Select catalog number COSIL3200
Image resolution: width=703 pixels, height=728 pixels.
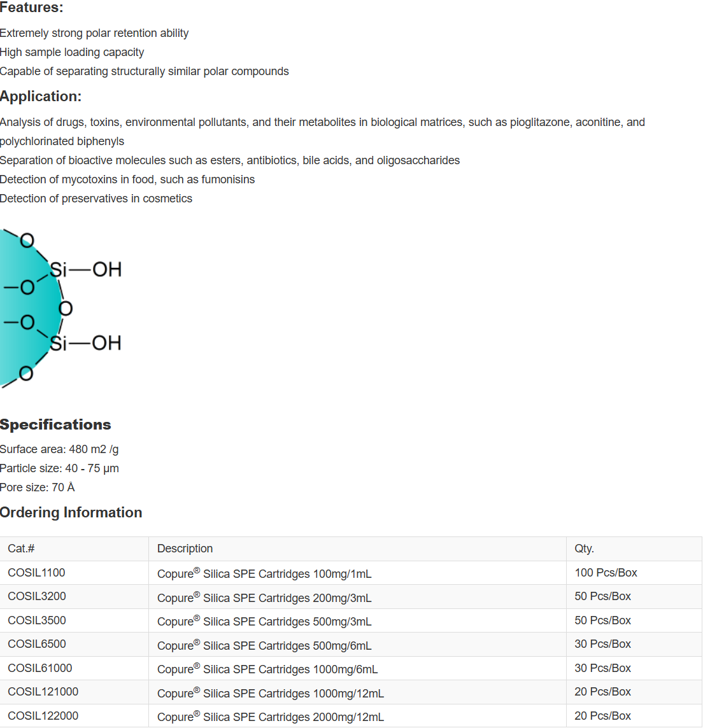coord(37,596)
